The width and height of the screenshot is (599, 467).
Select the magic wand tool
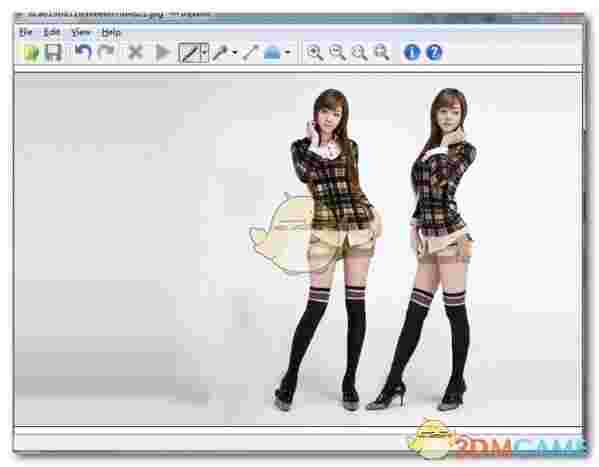click(x=220, y=53)
